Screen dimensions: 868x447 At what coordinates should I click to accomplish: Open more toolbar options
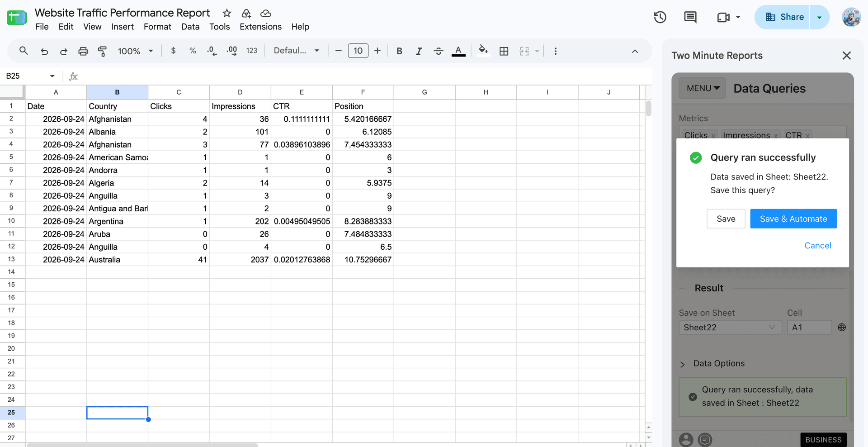point(556,51)
